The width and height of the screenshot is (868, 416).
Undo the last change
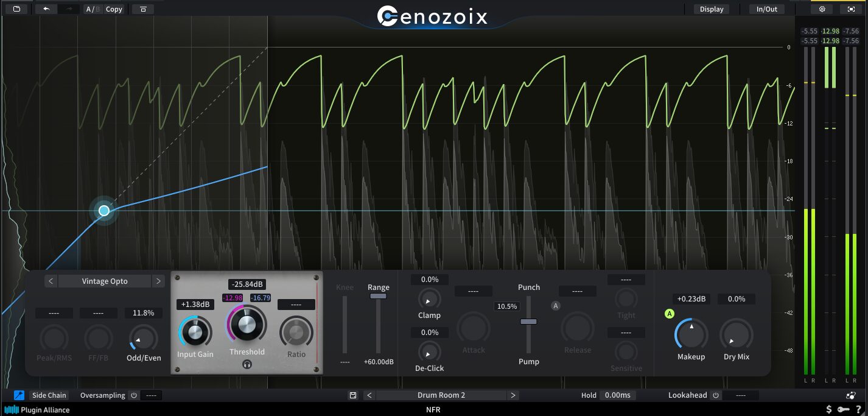[x=46, y=9]
